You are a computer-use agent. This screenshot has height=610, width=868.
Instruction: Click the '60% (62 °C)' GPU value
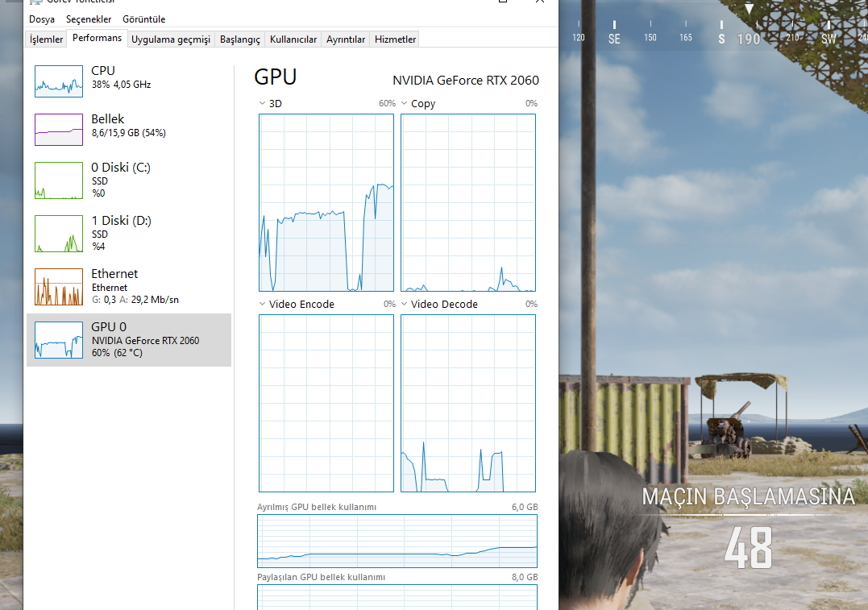(117, 353)
